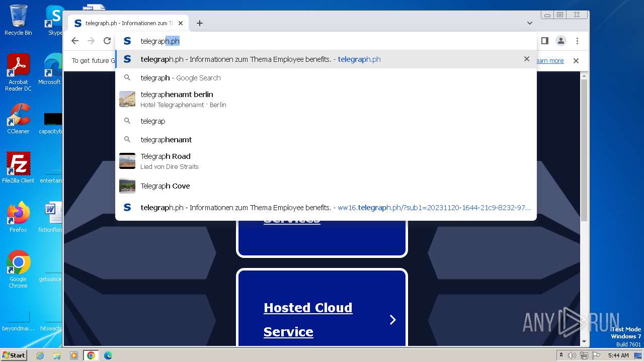Image resolution: width=644 pixels, height=362 pixels.
Task: Click the magnifier icon beside 'telegrap'
Action: [127, 121]
